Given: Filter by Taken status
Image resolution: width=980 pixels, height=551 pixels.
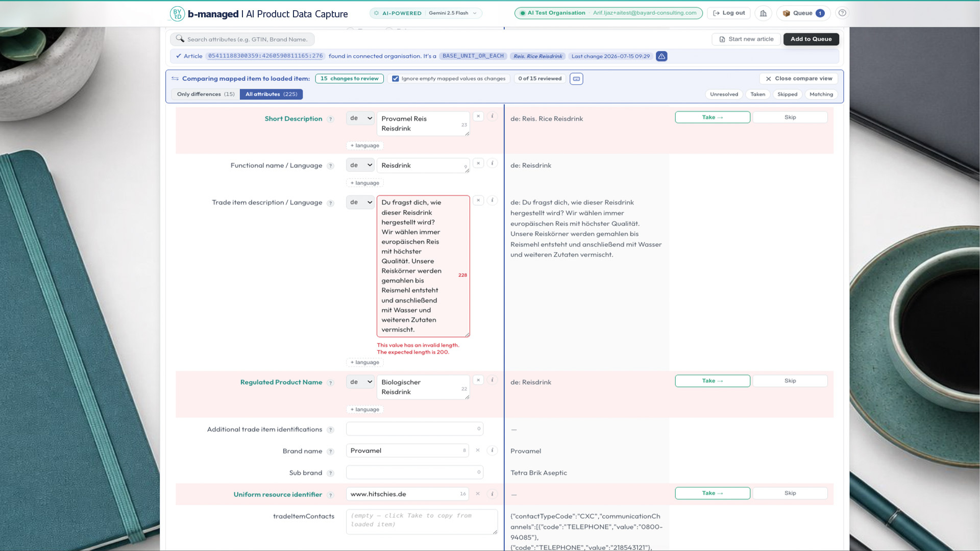Looking at the screenshot, I should click(757, 94).
